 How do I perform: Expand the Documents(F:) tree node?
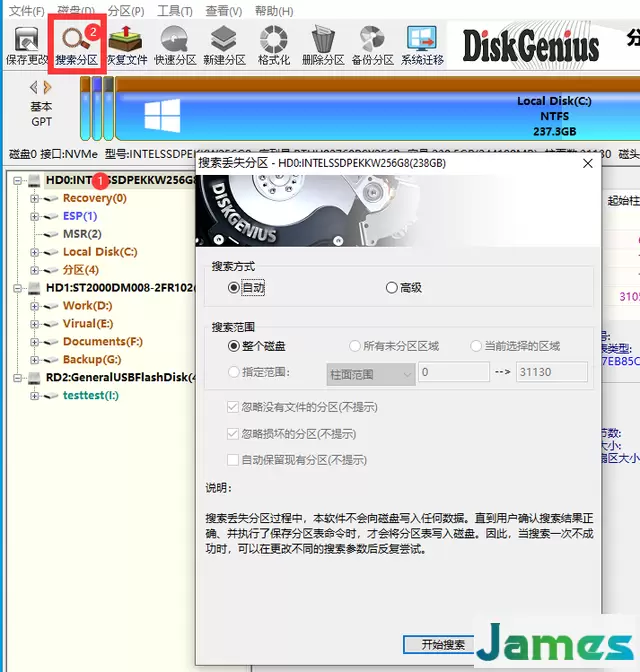coord(34,342)
